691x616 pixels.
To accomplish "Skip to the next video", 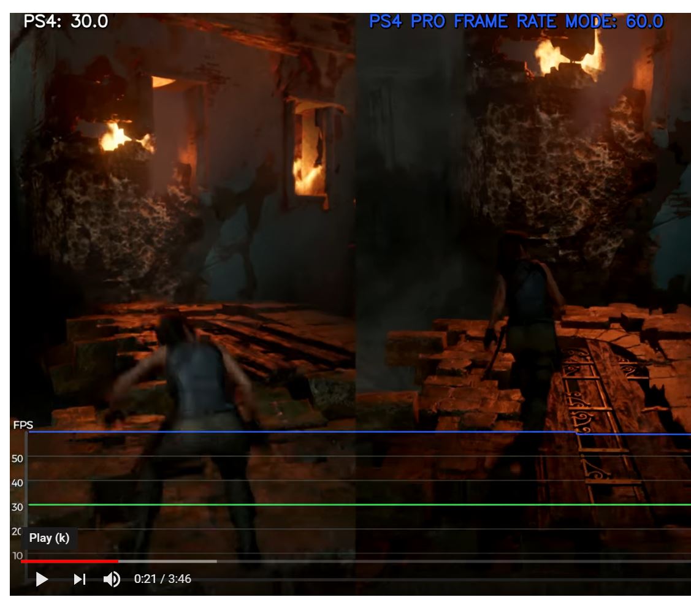I will click(80, 579).
